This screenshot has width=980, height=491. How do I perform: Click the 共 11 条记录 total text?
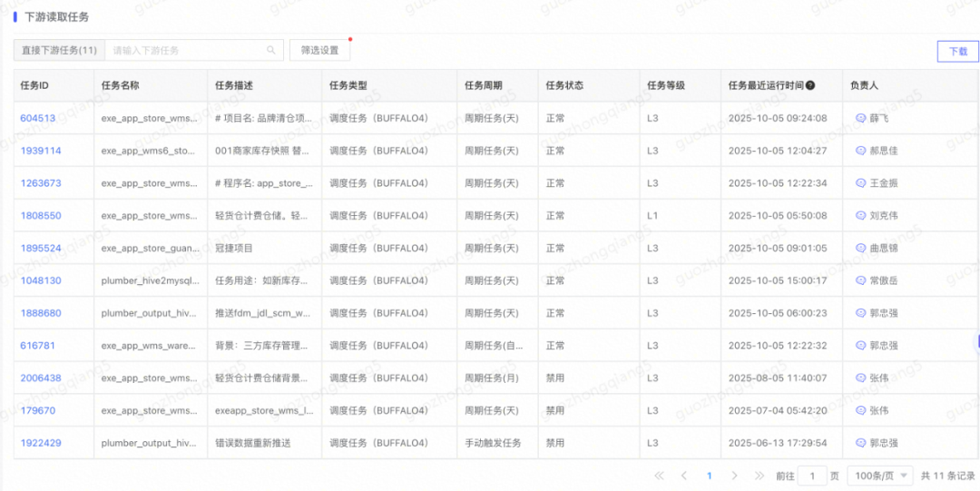(x=947, y=476)
